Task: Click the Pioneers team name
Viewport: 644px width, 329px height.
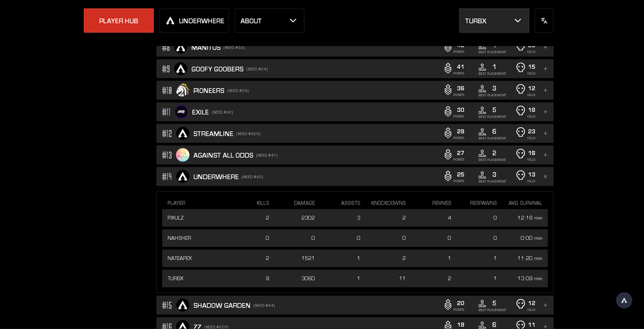Action: tap(209, 91)
